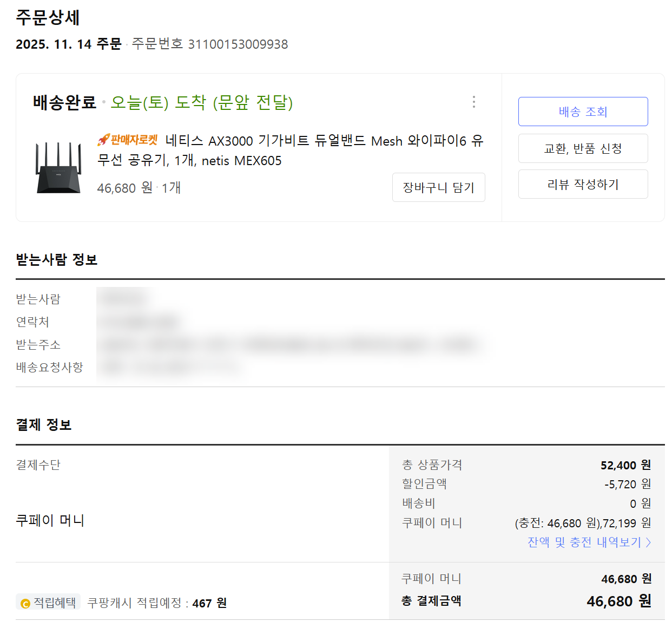Click the 결제수단 label
The width and height of the screenshot is (672, 628).
tap(38, 465)
